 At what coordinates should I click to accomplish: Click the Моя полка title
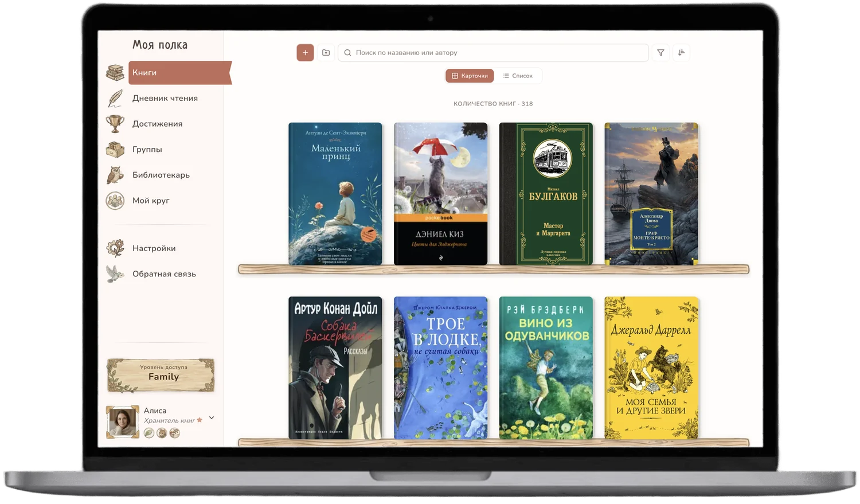coord(160,45)
